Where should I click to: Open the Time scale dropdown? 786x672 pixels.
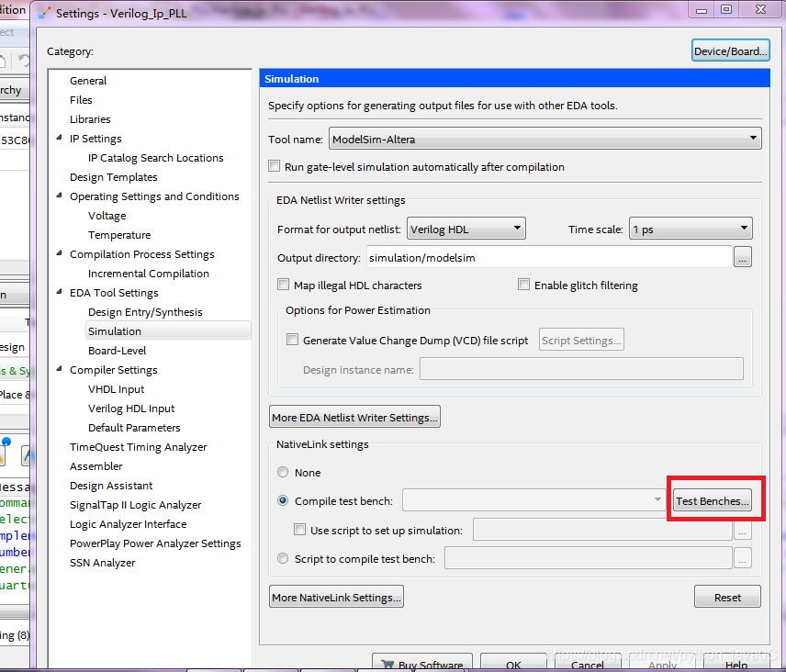(691, 229)
